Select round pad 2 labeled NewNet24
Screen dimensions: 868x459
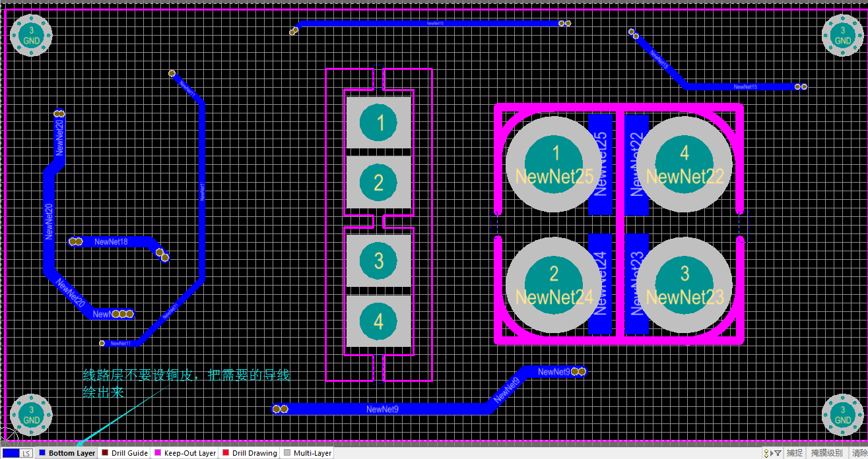pos(554,285)
